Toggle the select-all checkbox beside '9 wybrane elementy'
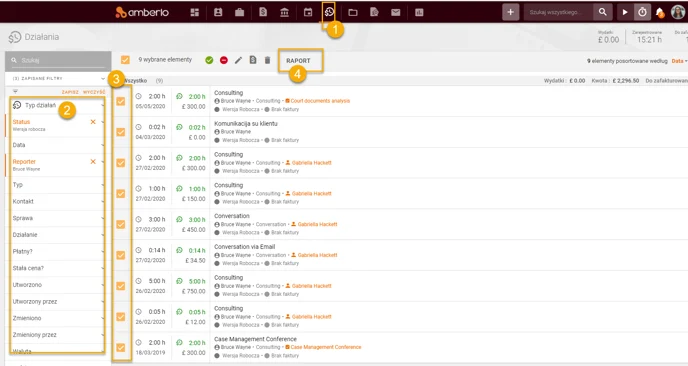 (125, 60)
